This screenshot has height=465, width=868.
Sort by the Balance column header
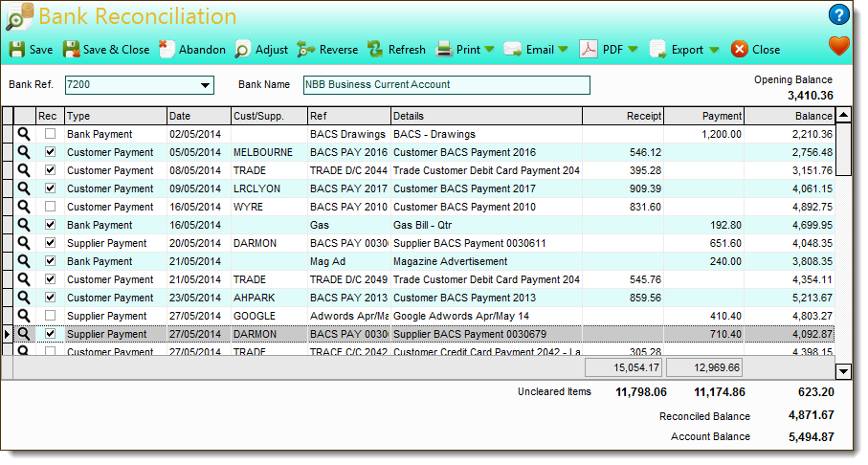pos(789,116)
